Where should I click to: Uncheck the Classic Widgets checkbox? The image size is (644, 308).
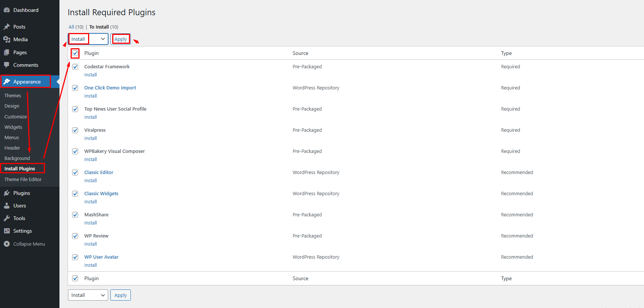[75, 194]
